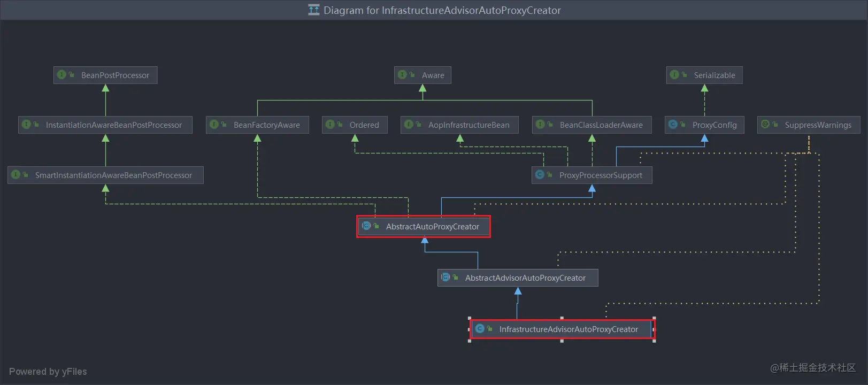Screen dimensions: 868x385
Task: Click the class icon on ProxyConfig node
Action: click(673, 125)
